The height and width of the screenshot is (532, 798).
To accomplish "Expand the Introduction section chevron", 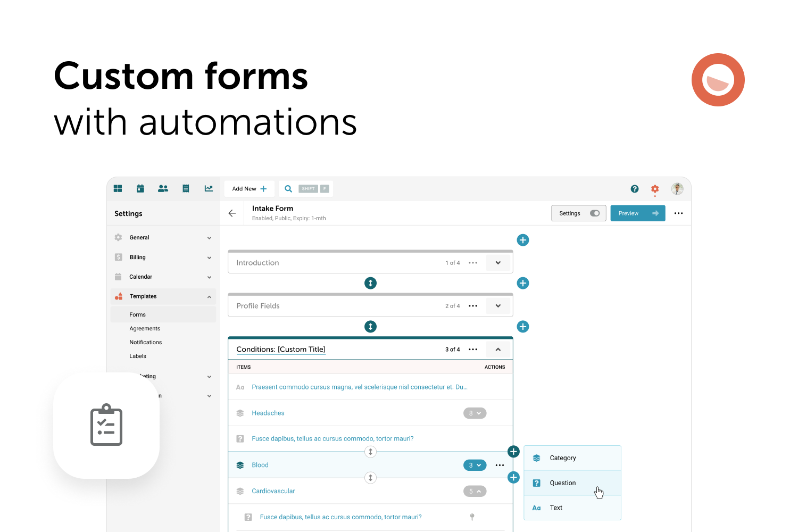I will click(x=498, y=262).
